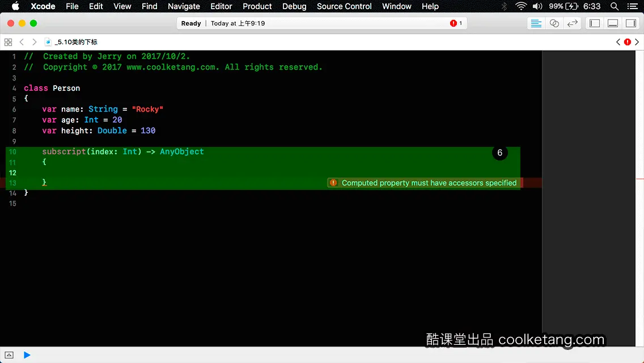Toggle the utilities inspector panel
The height and width of the screenshot is (363, 644).
(x=631, y=23)
